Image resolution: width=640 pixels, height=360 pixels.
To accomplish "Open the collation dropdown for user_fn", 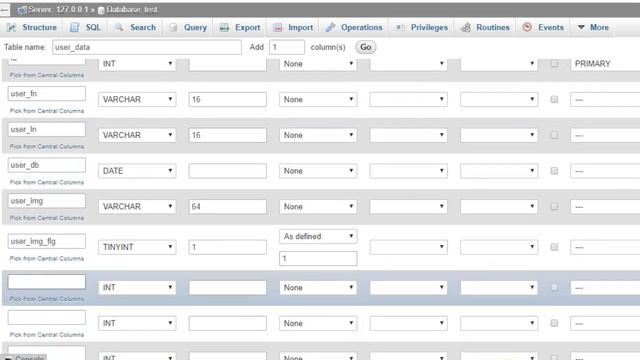I will [409, 100].
